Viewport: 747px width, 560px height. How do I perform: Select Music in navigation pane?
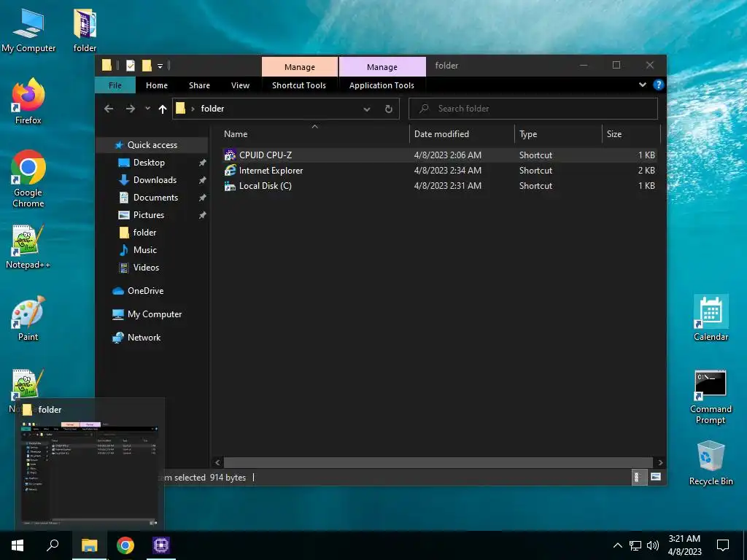(x=145, y=250)
